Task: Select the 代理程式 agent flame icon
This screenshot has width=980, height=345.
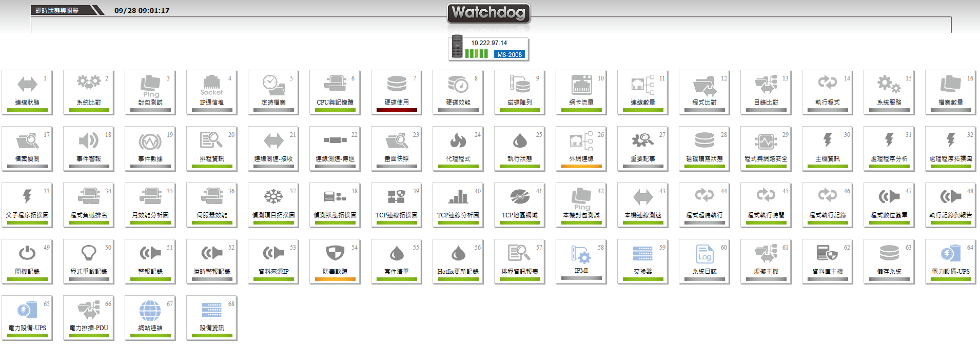Action: (458, 140)
